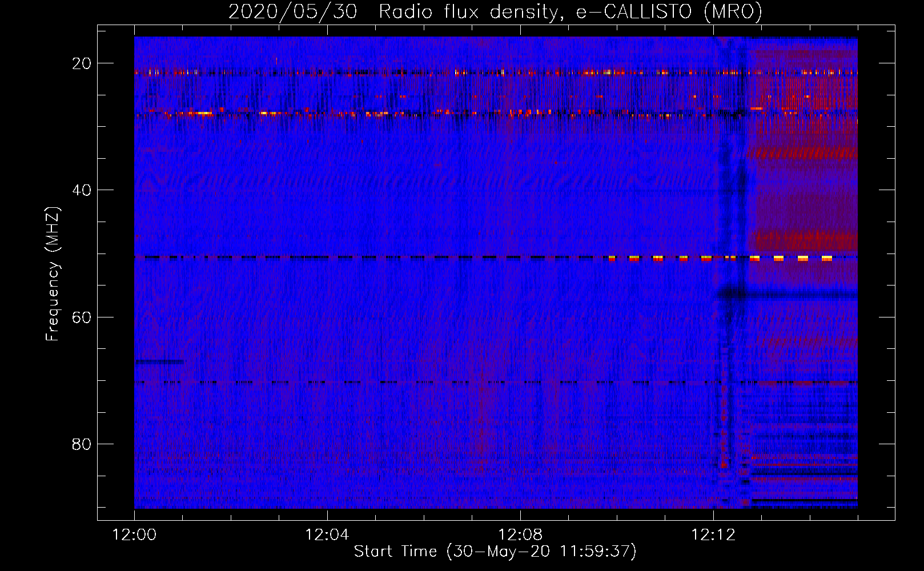Click the '60' frequency tick label
The image size is (924, 571).
click(82, 317)
